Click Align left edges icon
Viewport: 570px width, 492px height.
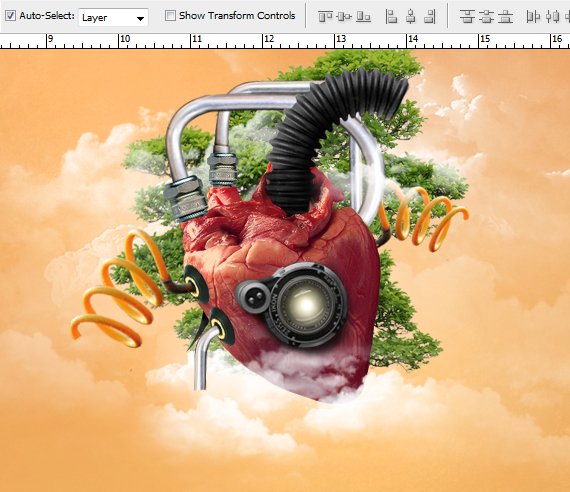pyautogui.click(x=391, y=17)
